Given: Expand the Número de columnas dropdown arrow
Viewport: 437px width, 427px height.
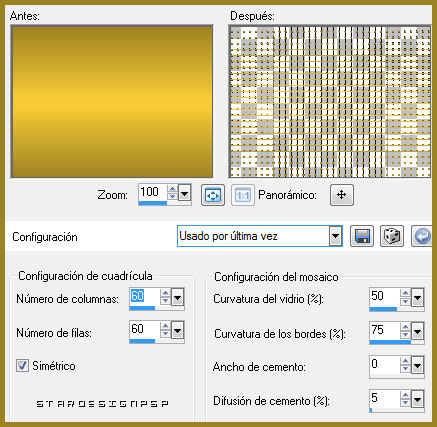Looking at the screenshot, I should 177,297.
